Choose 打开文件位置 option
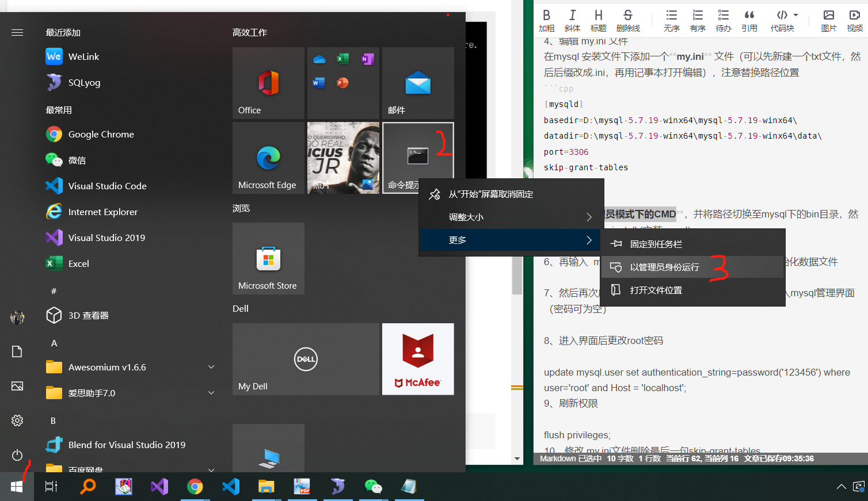 pyautogui.click(x=692, y=290)
